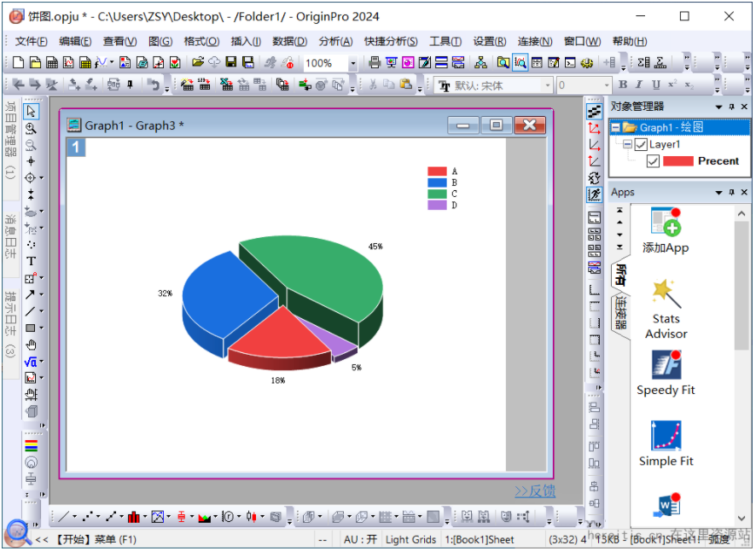Viewport: 756px width, 551px height.
Task: Open the 分析(A) menu
Action: (x=335, y=42)
